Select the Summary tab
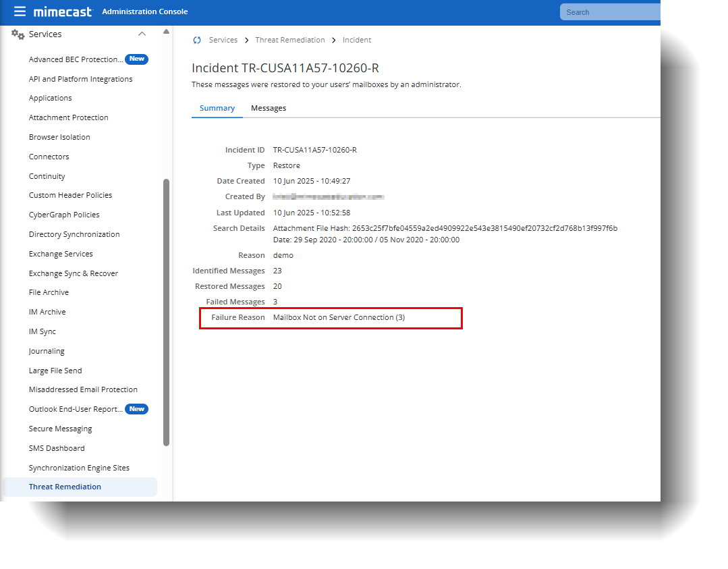 217,108
